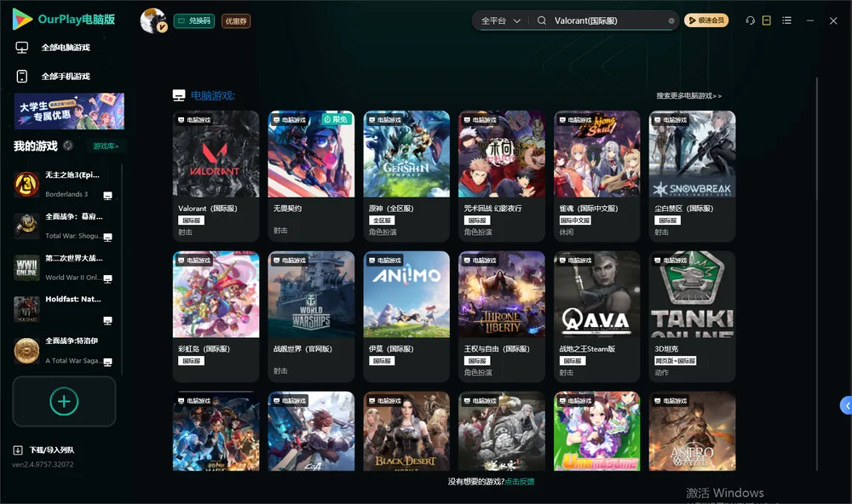Add a game with the plus button
The height and width of the screenshot is (504, 852).
64,401
